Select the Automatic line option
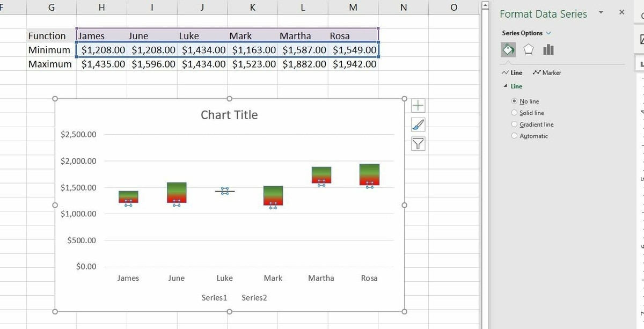Screen dimensions: 644x329 [514, 135]
